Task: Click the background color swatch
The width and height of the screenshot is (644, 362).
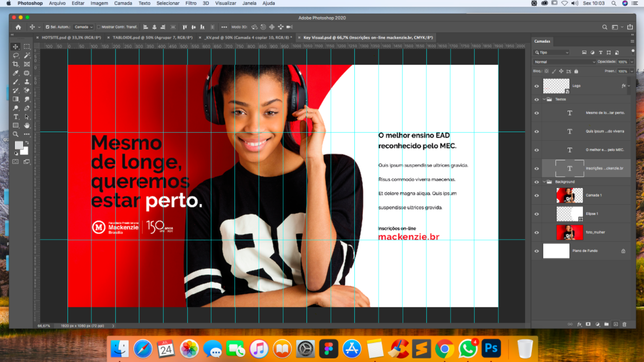Action: click(25, 151)
